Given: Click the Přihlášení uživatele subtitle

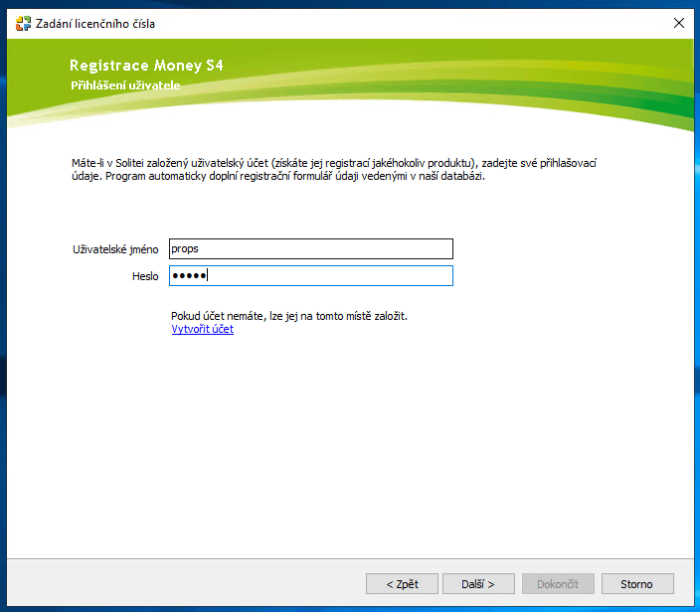Looking at the screenshot, I should pyautogui.click(x=125, y=86).
